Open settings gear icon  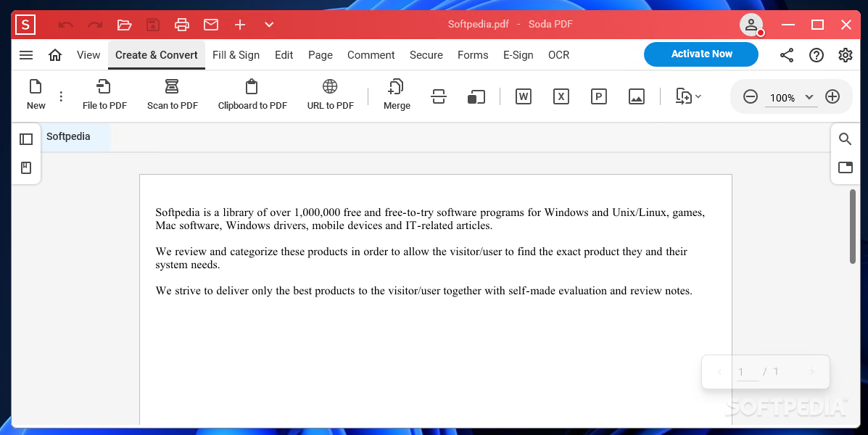(845, 55)
